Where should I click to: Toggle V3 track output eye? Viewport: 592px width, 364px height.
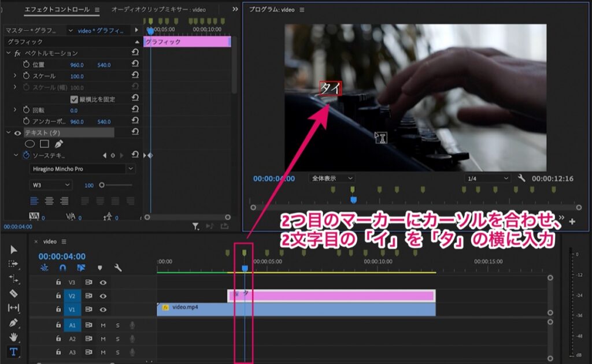pos(103,282)
